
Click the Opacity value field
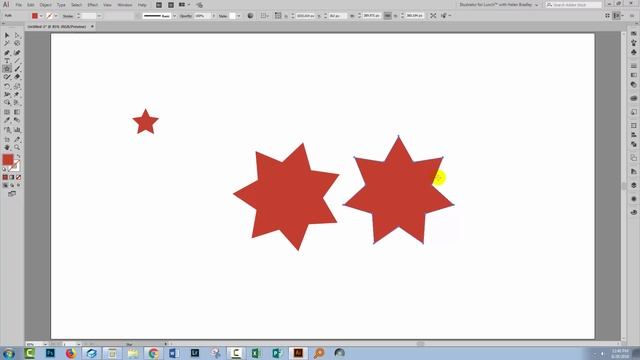coord(202,16)
